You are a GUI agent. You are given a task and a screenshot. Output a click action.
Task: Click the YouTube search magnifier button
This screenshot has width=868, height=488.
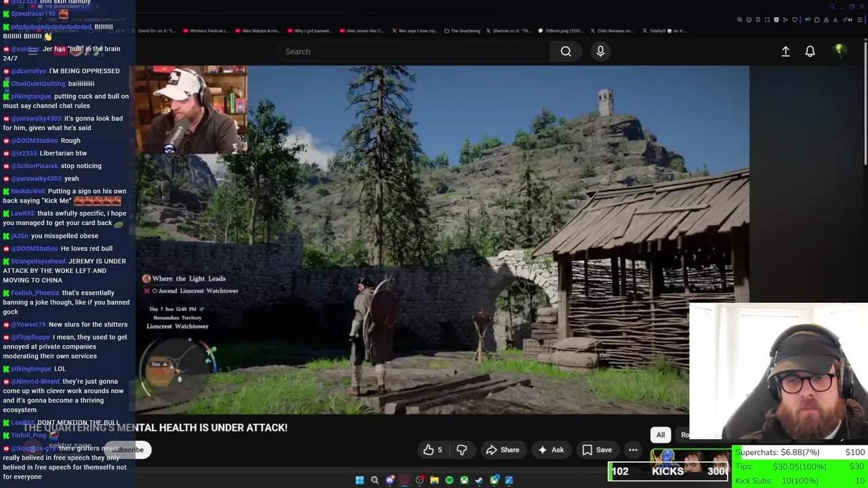coord(566,52)
